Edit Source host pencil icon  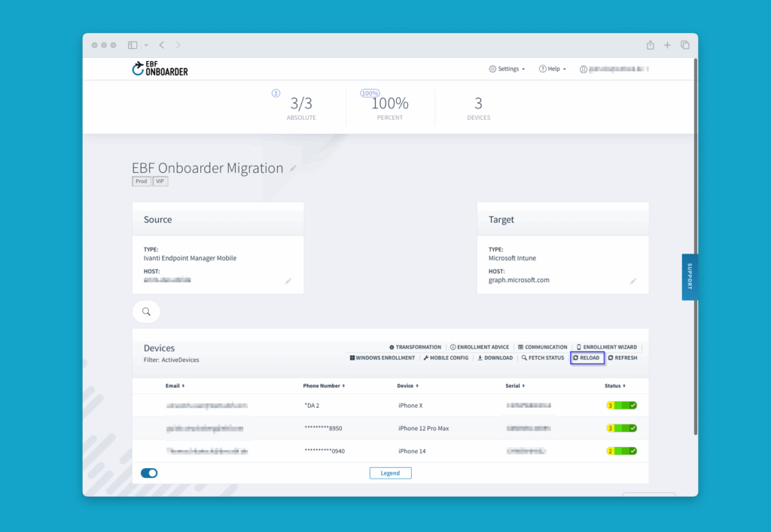(x=288, y=281)
